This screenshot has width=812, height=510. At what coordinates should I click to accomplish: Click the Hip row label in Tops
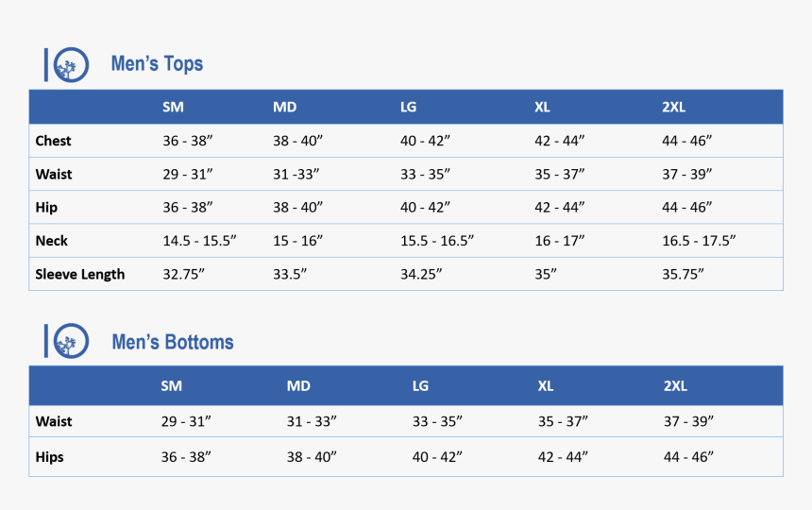coord(46,208)
